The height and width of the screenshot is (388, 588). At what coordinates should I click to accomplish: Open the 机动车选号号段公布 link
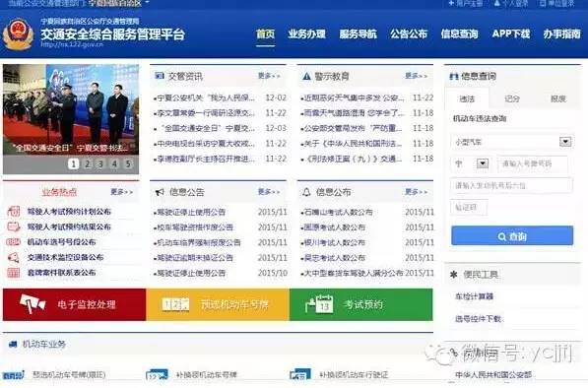pyautogui.click(x=61, y=242)
